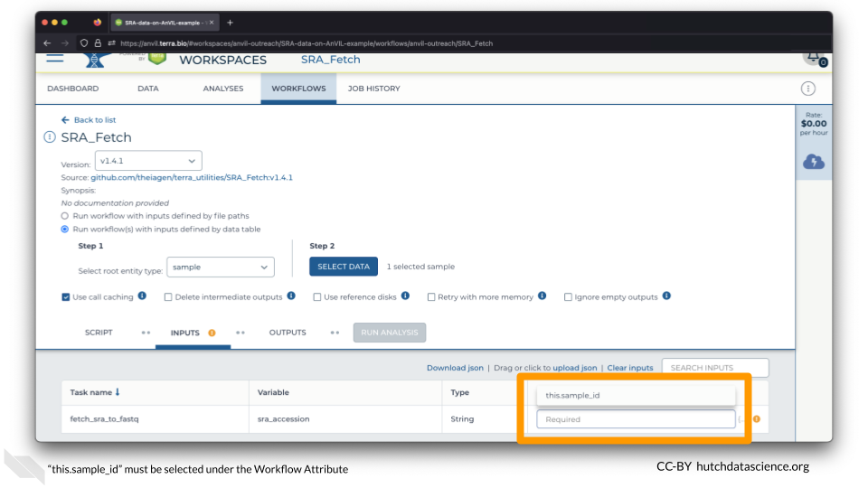
Task: Click the Variable column header
Action: (x=273, y=392)
